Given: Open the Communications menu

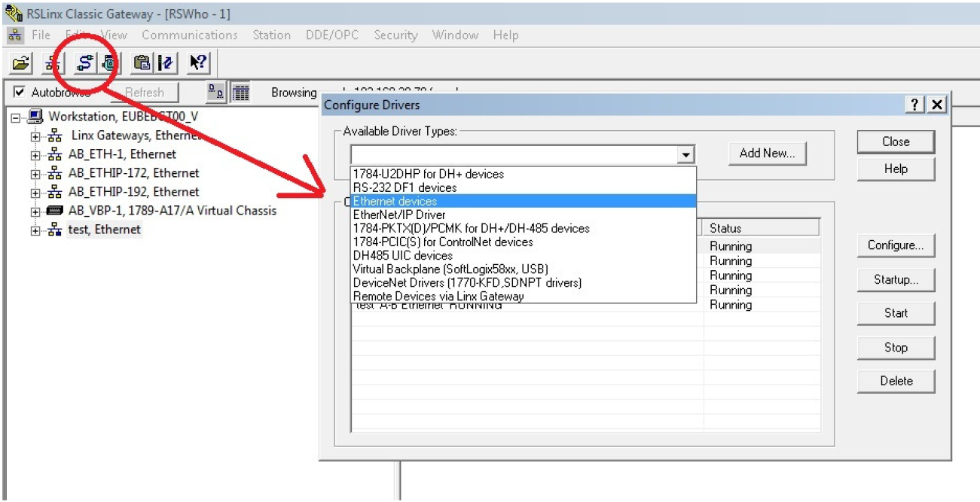Looking at the screenshot, I should 189,35.
